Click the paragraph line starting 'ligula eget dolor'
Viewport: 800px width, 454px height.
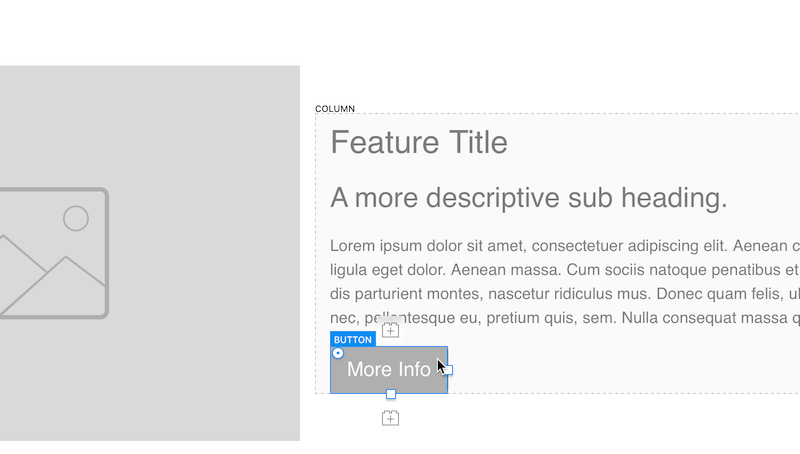(x=565, y=270)
